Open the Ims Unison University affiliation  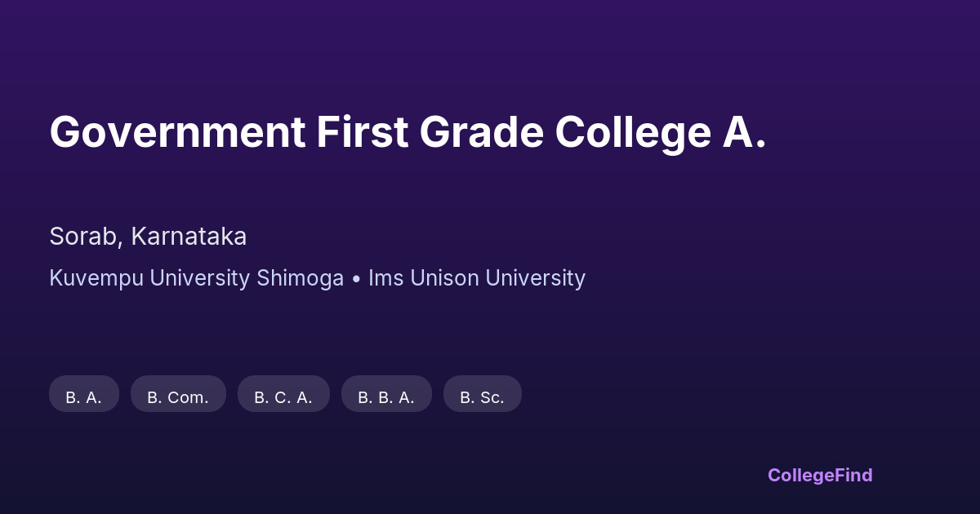tap(477, 278)
